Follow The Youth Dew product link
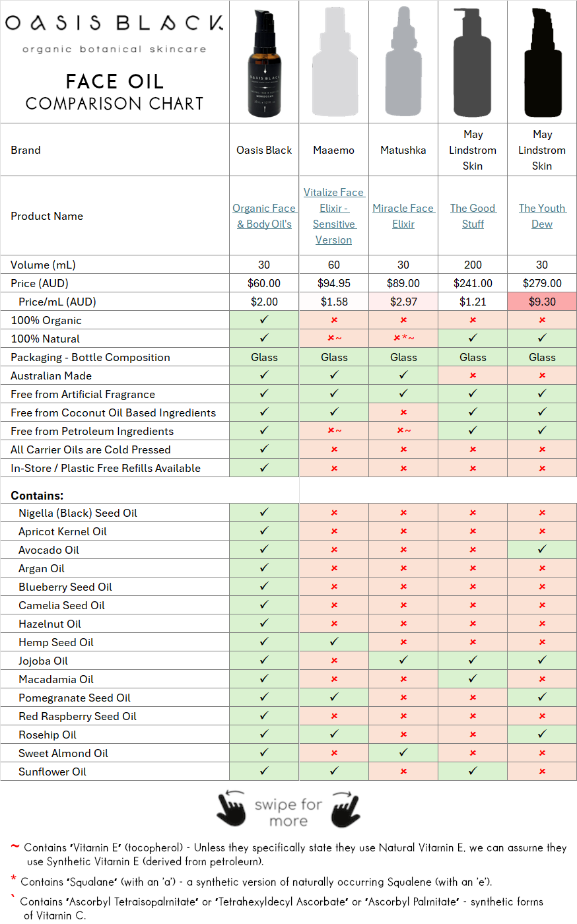577x924 pixels. pyautogui.click(x=542, y=216)
